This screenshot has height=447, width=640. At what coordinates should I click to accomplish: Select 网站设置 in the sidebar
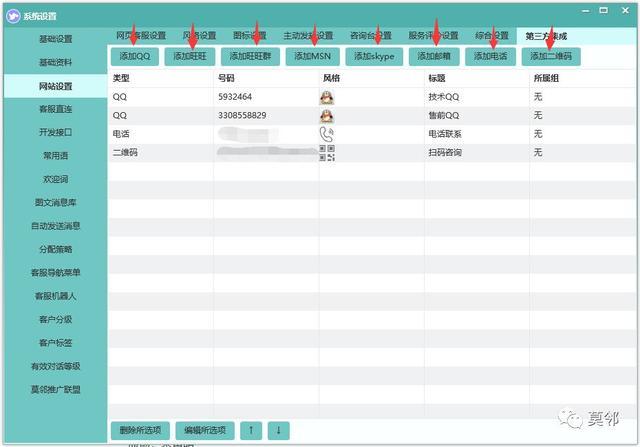click(56, 86)
